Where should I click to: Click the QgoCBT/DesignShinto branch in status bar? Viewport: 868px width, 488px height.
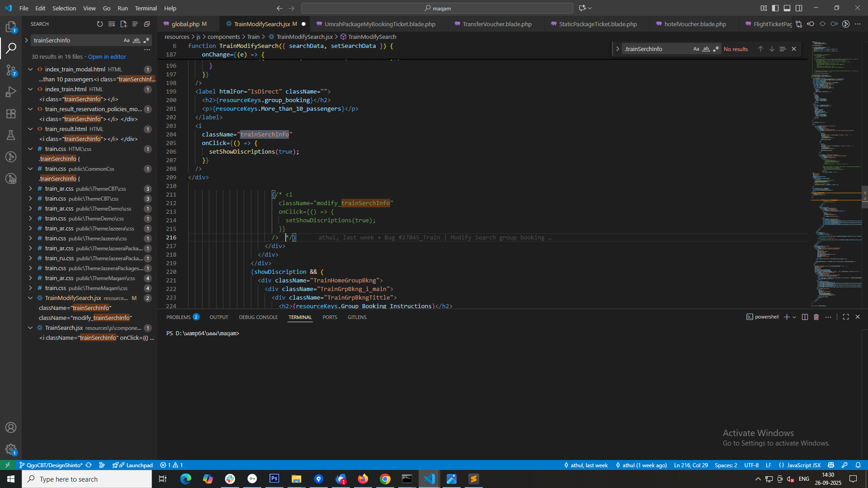[x=54, y=465]
